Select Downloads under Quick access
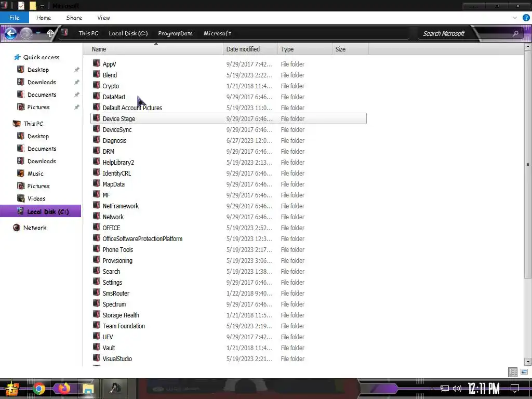Screen dimensions: 532x399 coord(42,82)
